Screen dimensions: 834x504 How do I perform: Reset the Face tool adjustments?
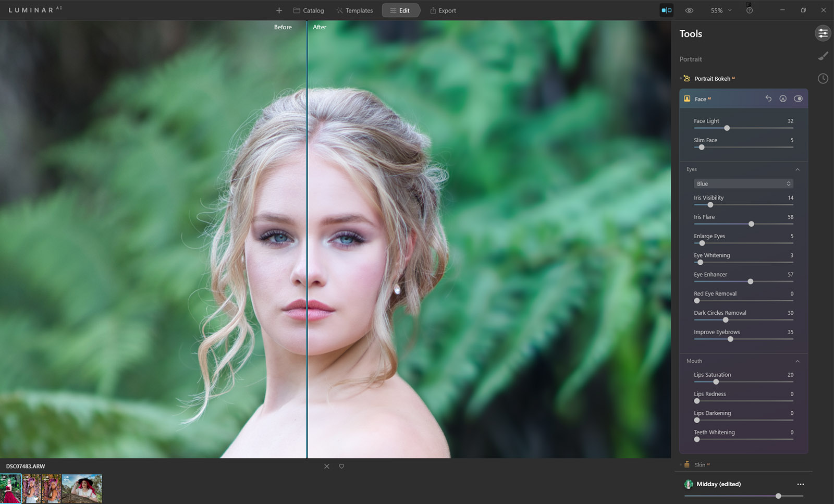pos(768,99)
